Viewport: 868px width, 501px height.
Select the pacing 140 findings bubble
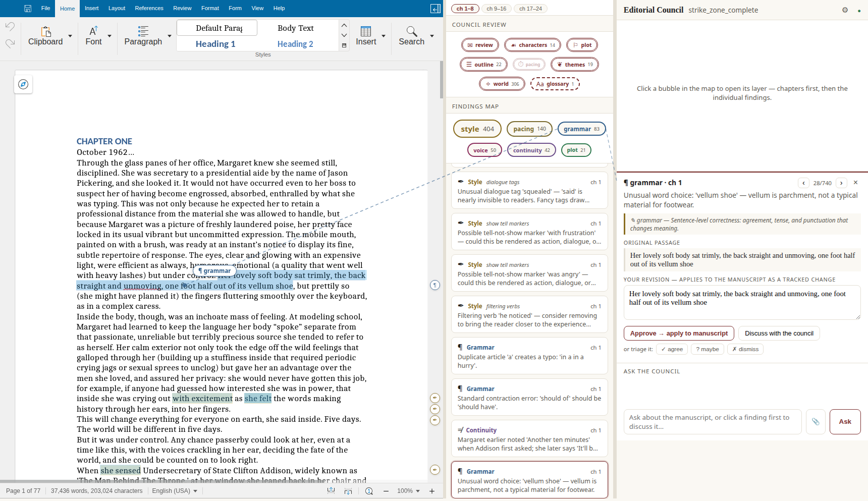click(x=529, y=129)
